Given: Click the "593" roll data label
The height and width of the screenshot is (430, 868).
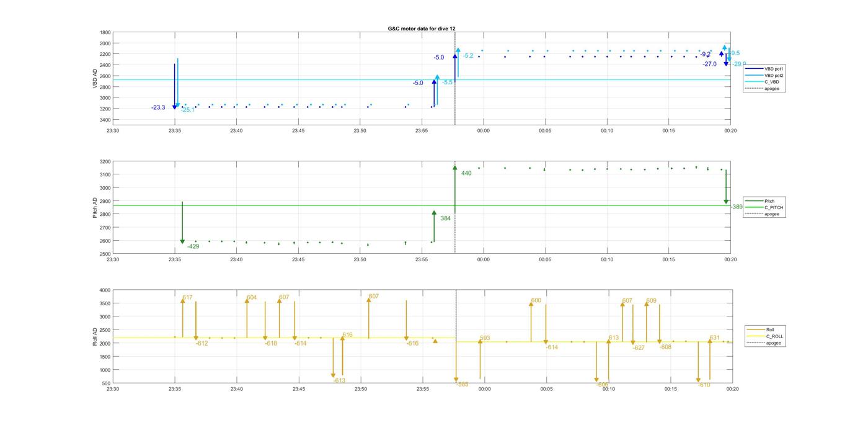Looking at the screenshot, I should [x=485, y=339].
